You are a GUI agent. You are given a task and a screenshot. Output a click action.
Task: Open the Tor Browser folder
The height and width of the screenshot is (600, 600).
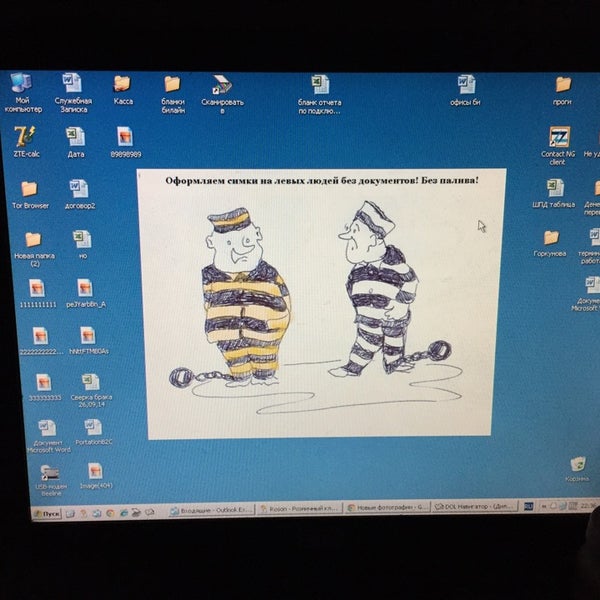pyautogui.click(x=30, y=195)
